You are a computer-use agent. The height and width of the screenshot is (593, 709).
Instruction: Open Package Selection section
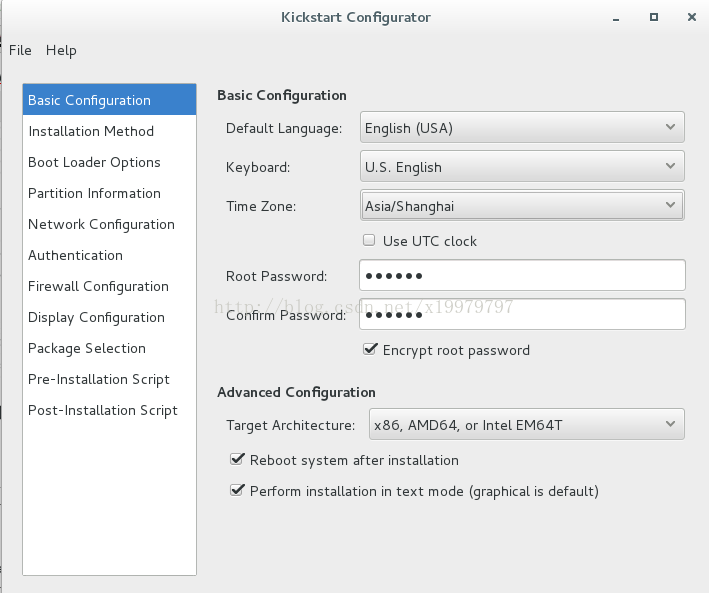[x=109, y=348]
